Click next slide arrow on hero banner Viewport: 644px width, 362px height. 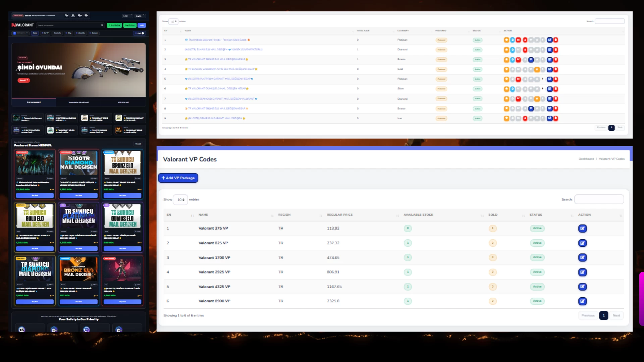141,70
